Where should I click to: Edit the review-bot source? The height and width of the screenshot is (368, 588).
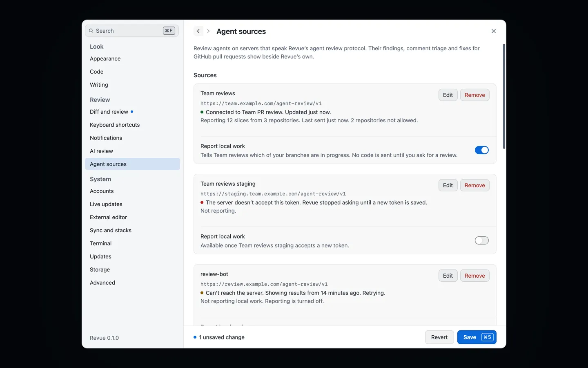pos(448,276)
